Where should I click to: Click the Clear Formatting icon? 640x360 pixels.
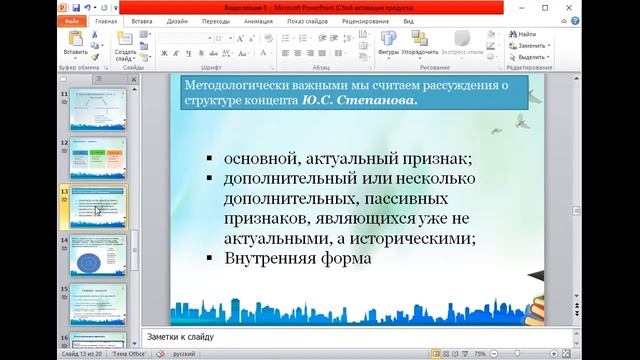tap(268, 39)
